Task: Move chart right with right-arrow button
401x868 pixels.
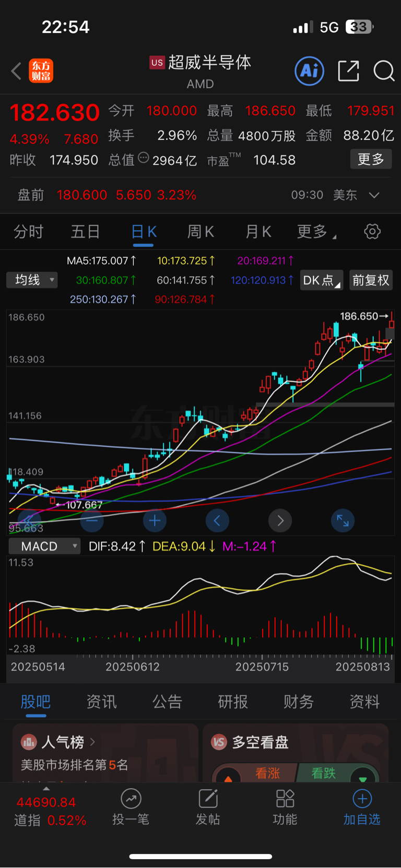Action: pyautogui.click(x=280, y=520)
